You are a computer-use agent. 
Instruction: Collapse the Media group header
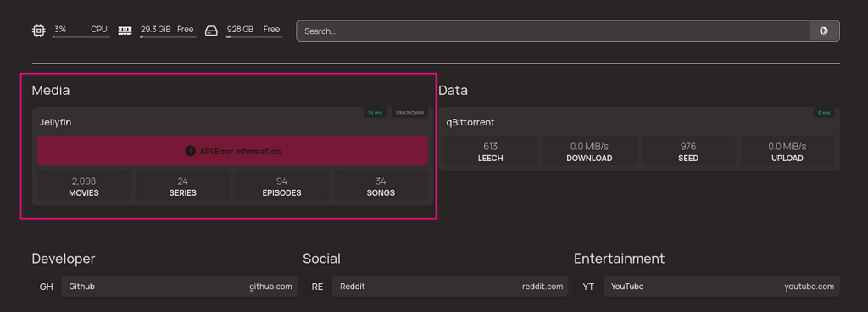pyautogui.click(x=51, y=90)
